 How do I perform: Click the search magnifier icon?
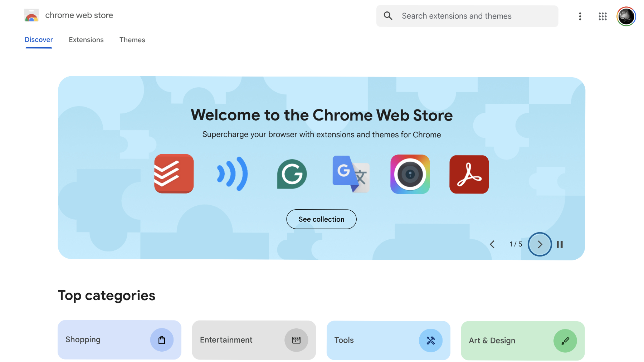pos(388,16)
